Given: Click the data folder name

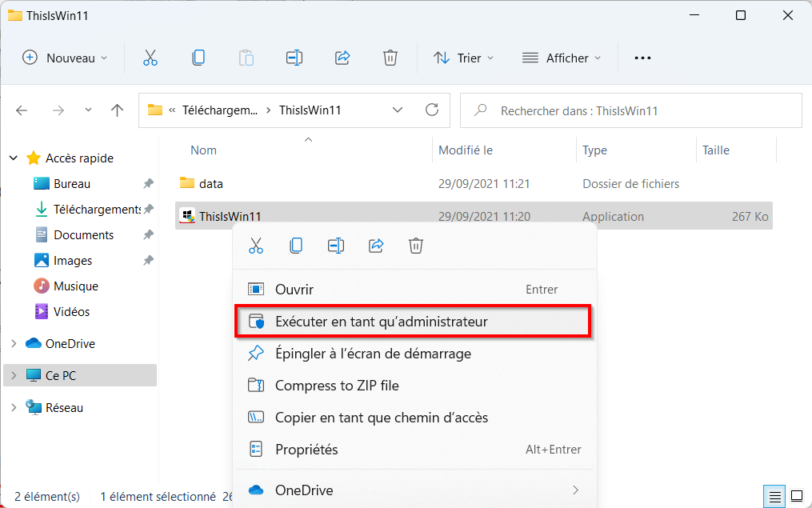Looking at the screenshot, I should [210, 184].
